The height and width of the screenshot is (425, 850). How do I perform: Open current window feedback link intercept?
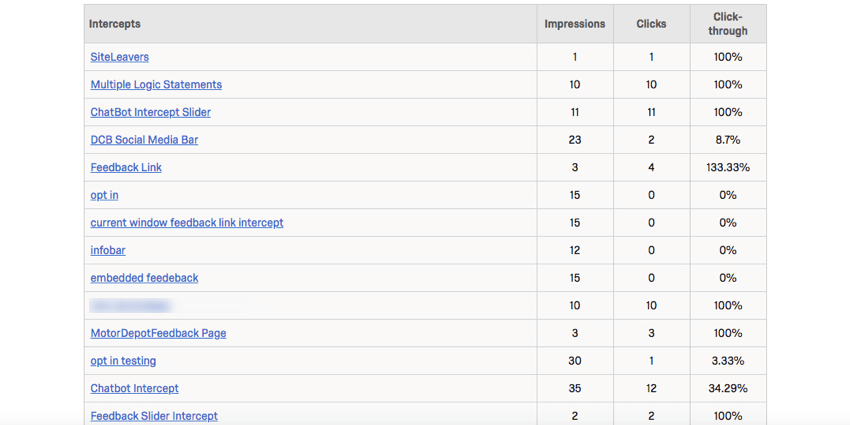click(186, 223)
